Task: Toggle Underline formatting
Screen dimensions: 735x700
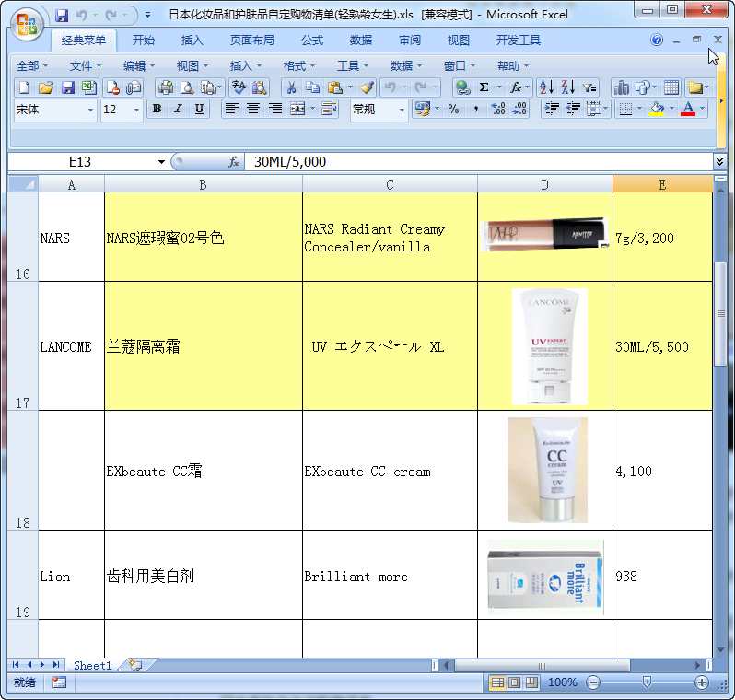Action: click(199, 110)
